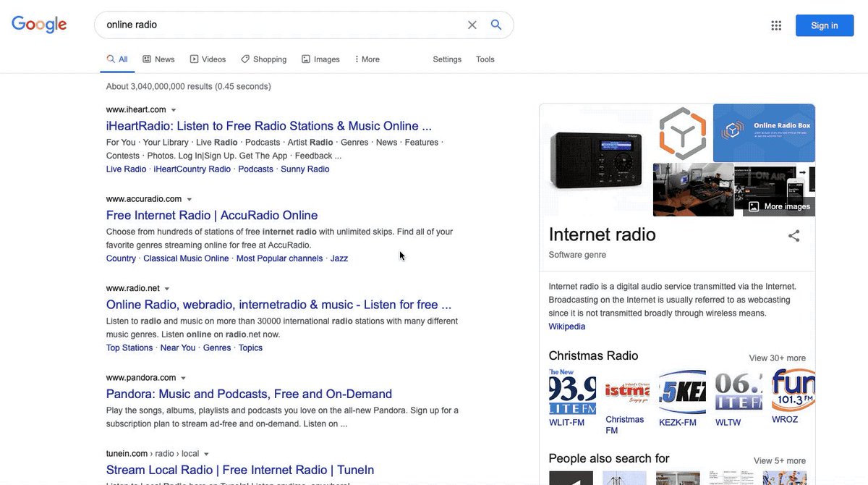Image resolution: width=868 pixels, height=485 pixels.
Task: Open search Settings
Action: click(x=447, y=59)
